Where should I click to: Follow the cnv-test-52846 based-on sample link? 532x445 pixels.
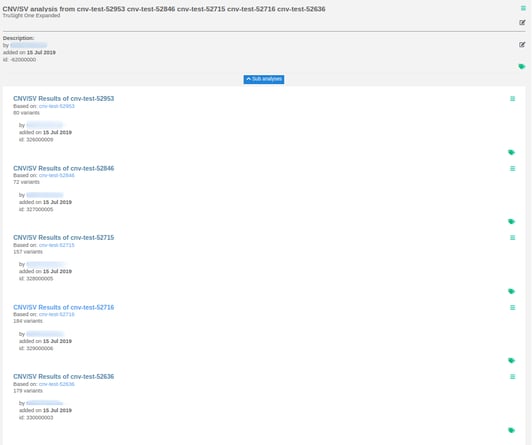(x=57, y=175)
